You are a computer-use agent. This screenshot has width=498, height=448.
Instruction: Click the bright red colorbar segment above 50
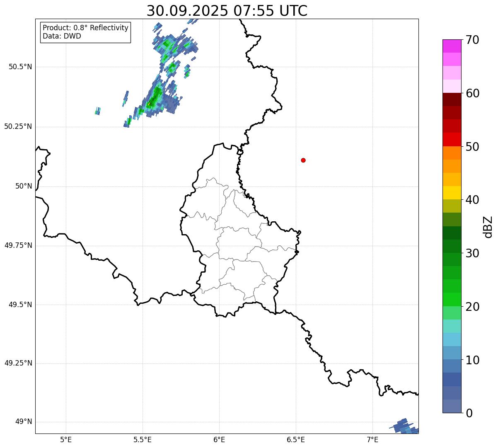[x=452, y=140]
